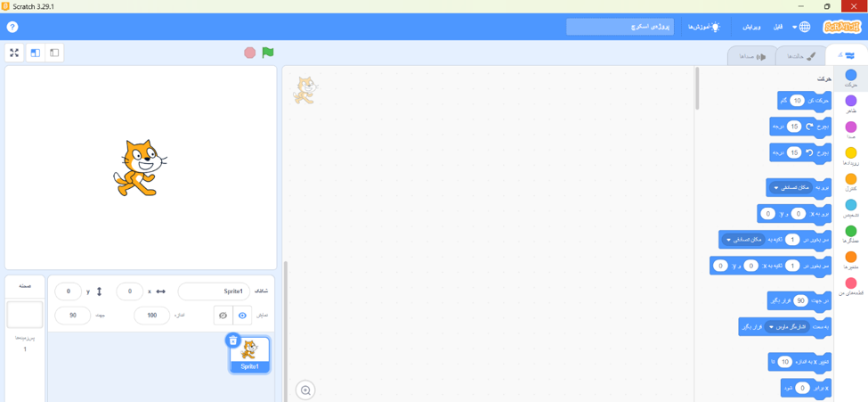Select the pink My Blocks category

tap(851, 287)
